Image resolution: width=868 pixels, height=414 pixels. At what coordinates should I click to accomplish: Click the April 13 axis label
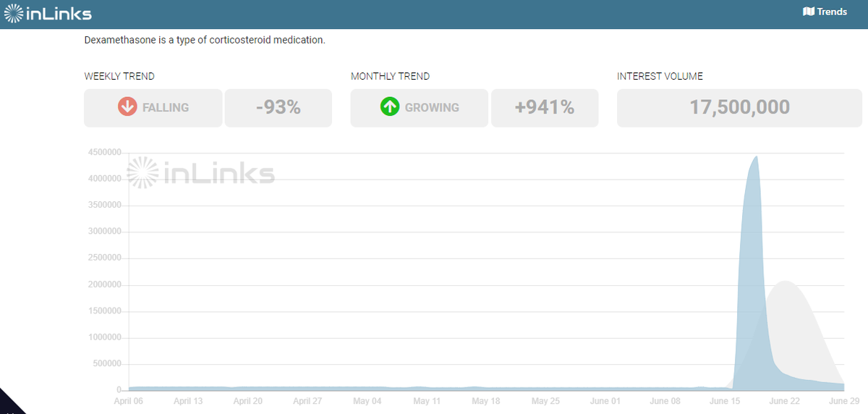coord(189,400)
